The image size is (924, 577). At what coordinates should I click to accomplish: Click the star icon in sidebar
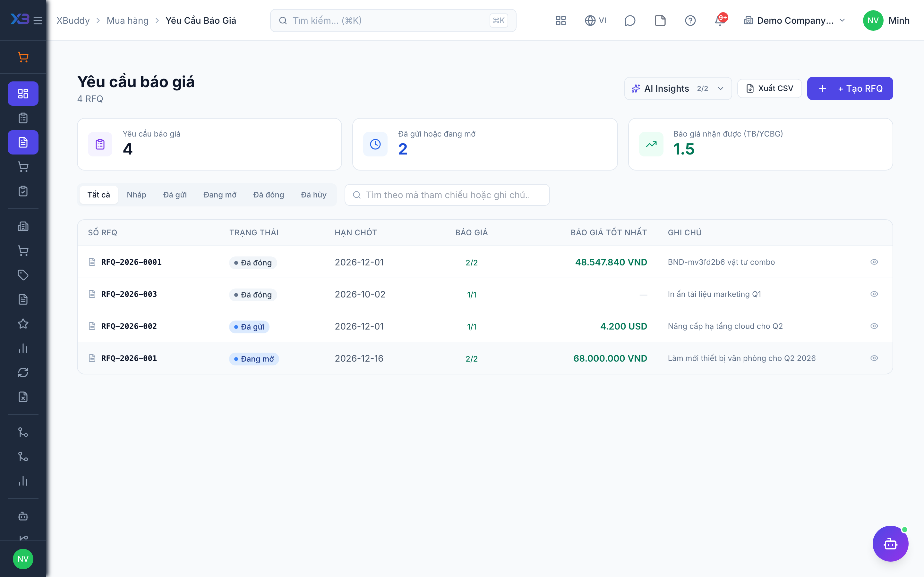(x=23, y=324)
